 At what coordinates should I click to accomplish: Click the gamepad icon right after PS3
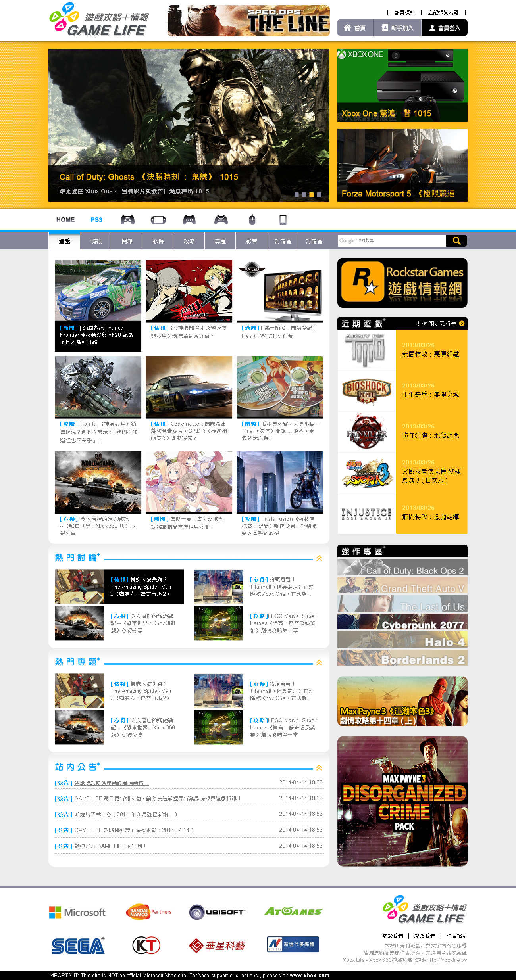pos(127,220)
